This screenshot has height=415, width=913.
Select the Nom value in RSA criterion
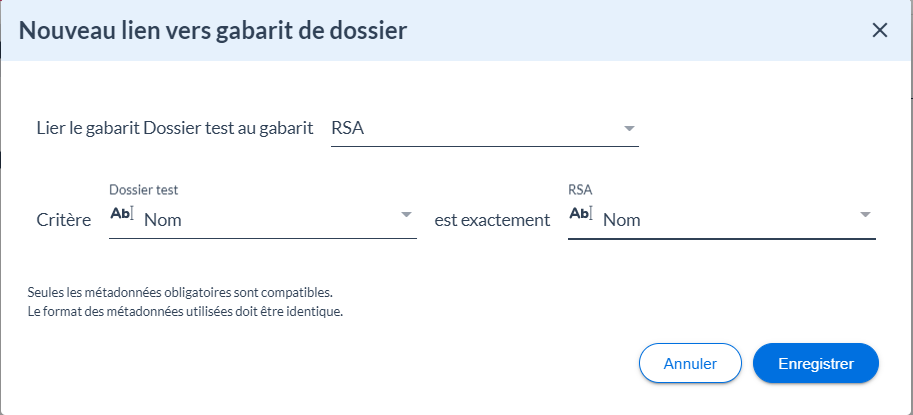(x=622, y=220)
